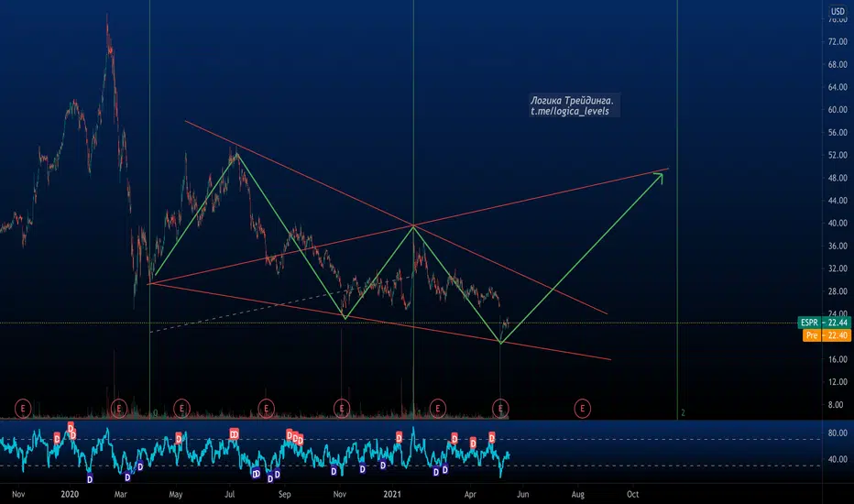The width and height of the screenshot is (854, 504).
Task: Open the E earnings marker between Jul and Sep
Action: tap(266, 408)
